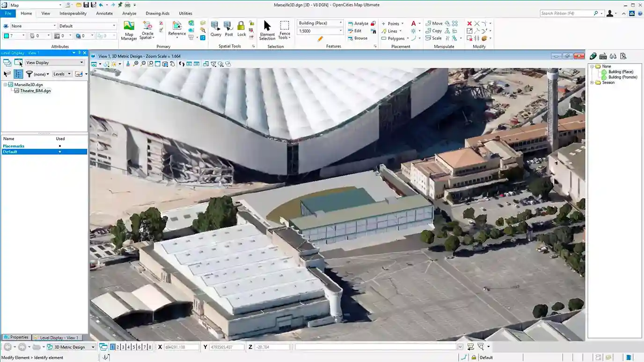Collapse the Marseille3D.dgn tree node
Viewport: 644px width, 362px height.
coord(5,85)
